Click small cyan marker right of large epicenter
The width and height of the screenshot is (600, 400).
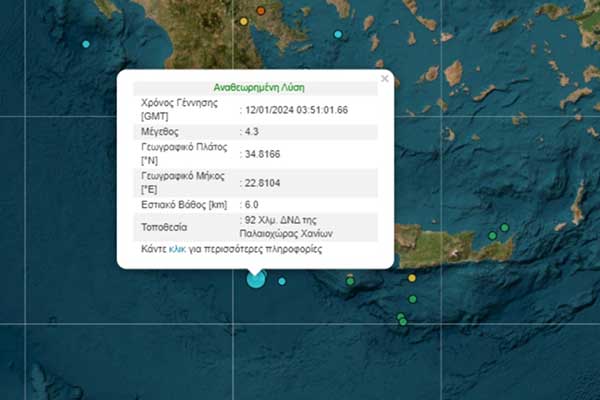[283, 281]
